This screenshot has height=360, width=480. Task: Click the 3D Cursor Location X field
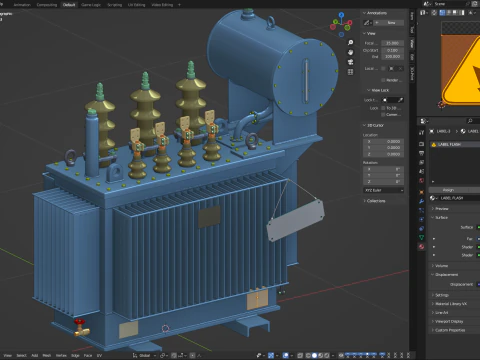click(x=384, y=142)
